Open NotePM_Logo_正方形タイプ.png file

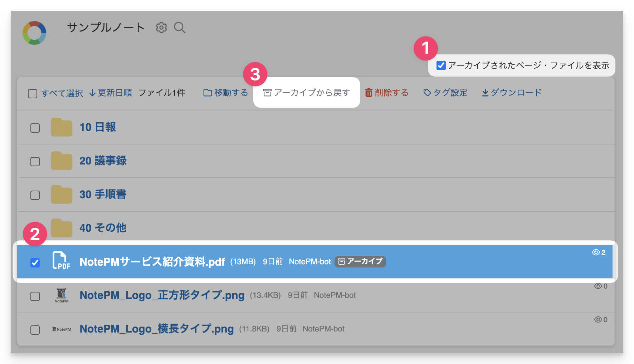[x=162, y=295]
